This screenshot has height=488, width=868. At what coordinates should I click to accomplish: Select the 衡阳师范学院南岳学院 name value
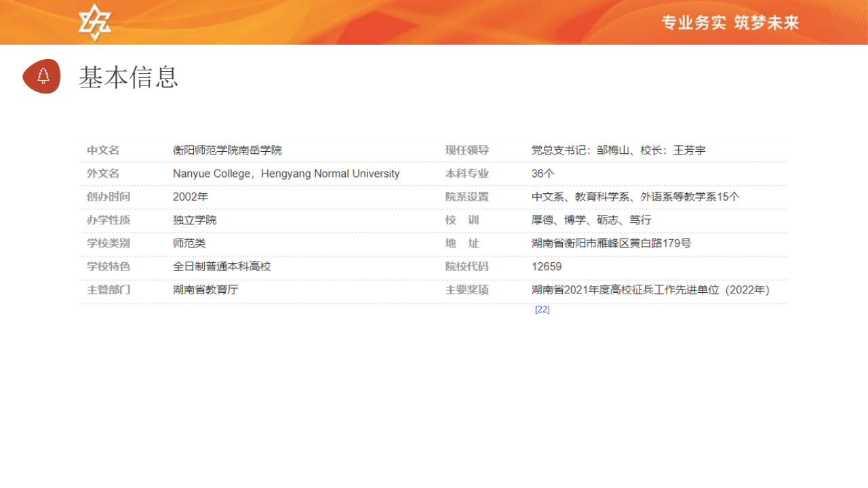point(227,150)
